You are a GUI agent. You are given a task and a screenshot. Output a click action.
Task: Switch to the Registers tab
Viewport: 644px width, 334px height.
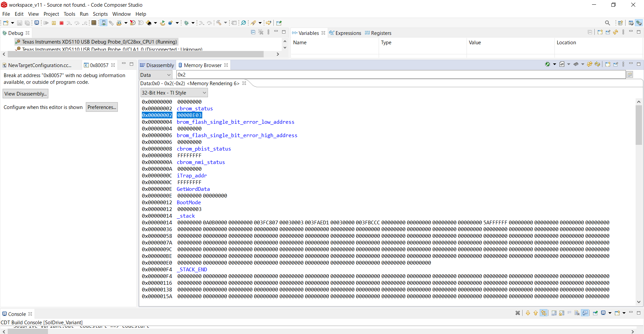tap(378, 33)
